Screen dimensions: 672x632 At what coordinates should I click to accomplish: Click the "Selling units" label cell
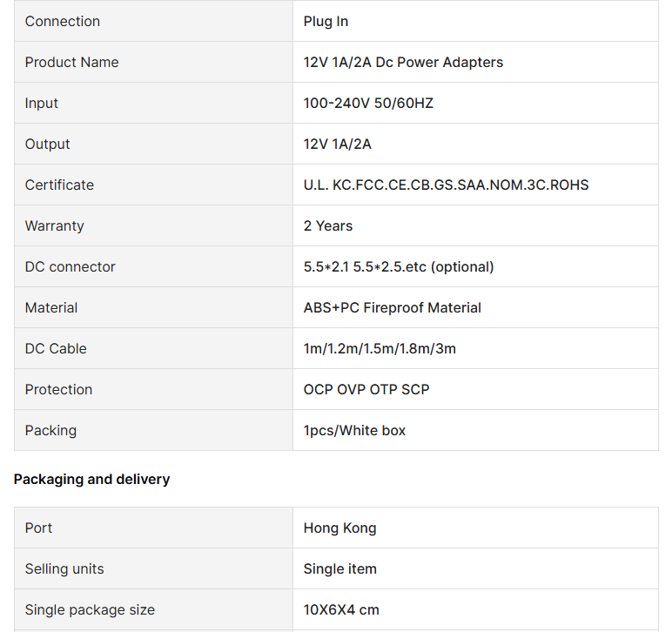click(x=64, y=568)
